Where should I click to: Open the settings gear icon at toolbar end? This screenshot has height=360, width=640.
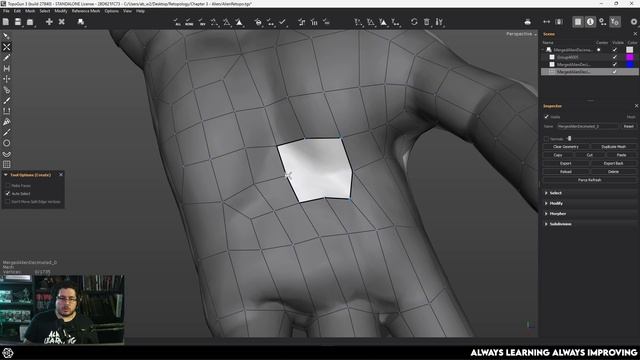[634, 22]
